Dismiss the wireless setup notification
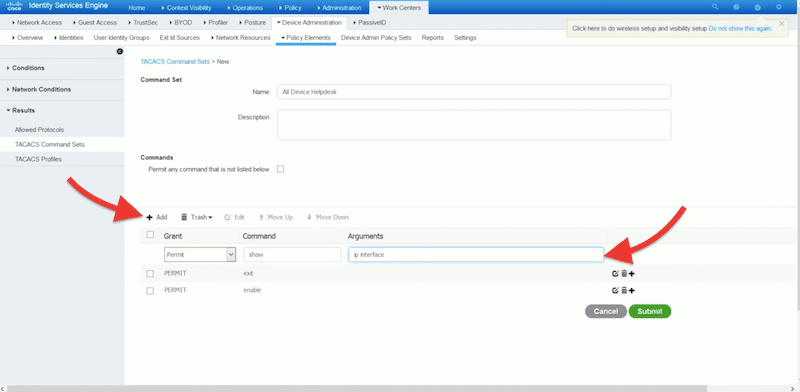The width and height of the screenshot is (800, 392). 782,23
